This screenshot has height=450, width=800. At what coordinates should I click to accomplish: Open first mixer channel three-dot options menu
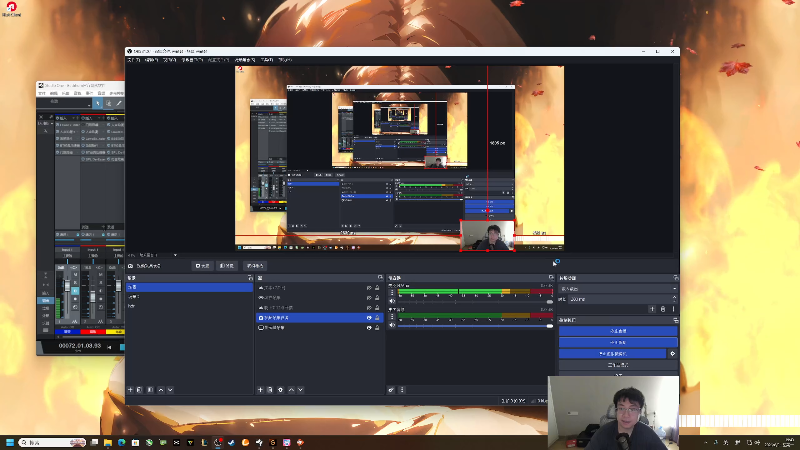[392, 293]
